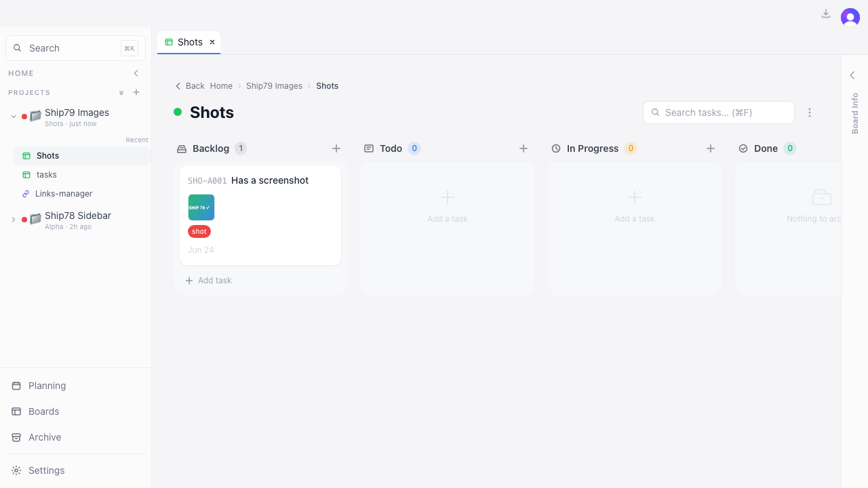
Task: Open Settings from the sidebar
Action: point(76,470)
